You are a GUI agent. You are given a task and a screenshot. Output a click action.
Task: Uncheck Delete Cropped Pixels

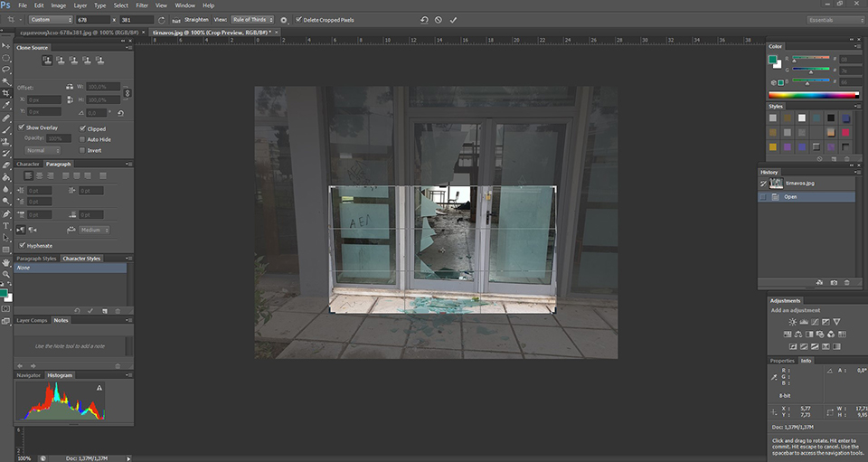[x=298, y=19]
